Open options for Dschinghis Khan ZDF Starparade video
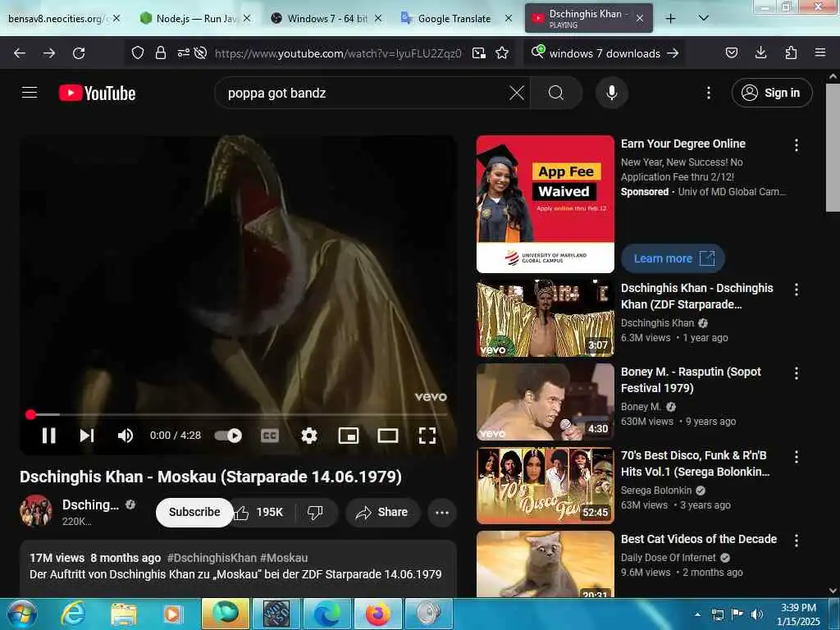 tap(796, 290)
